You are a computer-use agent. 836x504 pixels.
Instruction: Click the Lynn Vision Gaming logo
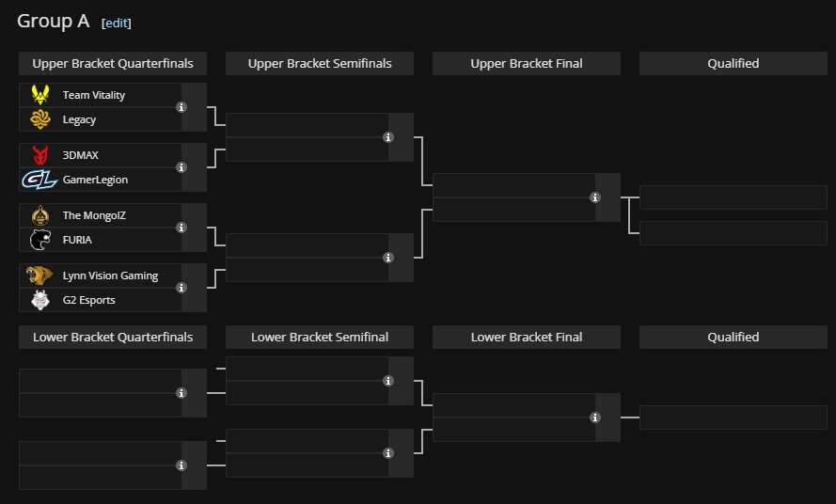coord(40,276)
